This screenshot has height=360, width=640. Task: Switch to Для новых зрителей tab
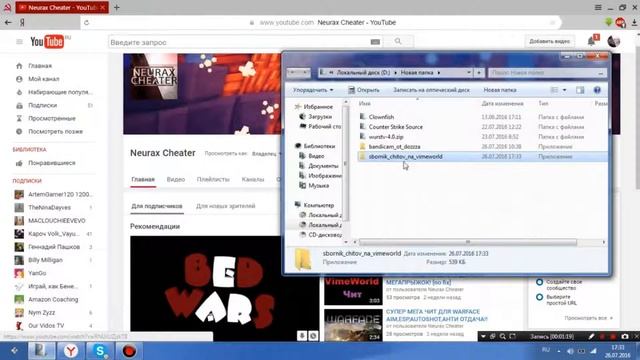click(x=225, y=206)
